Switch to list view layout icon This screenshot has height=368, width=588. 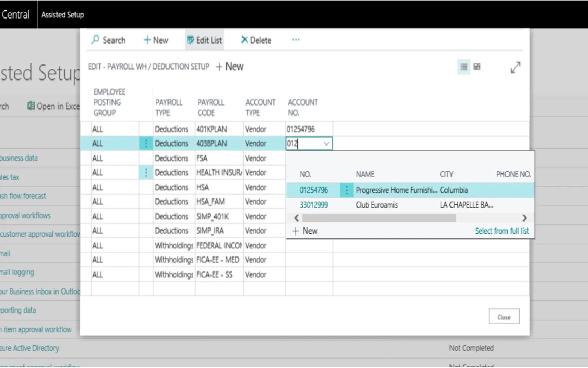pyautogui.click(x=464, y=67)
